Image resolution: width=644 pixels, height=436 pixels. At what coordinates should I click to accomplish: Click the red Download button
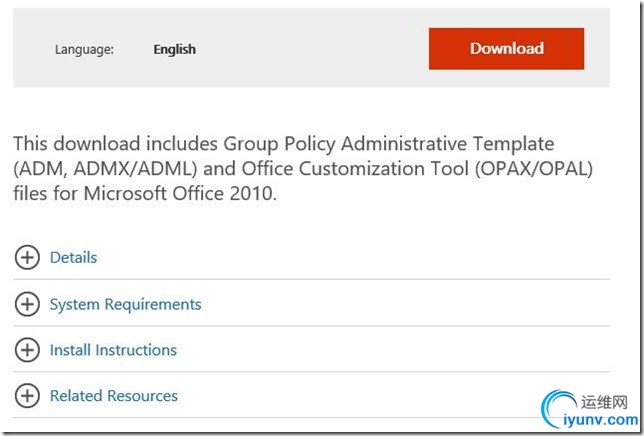tap(506, 48)
